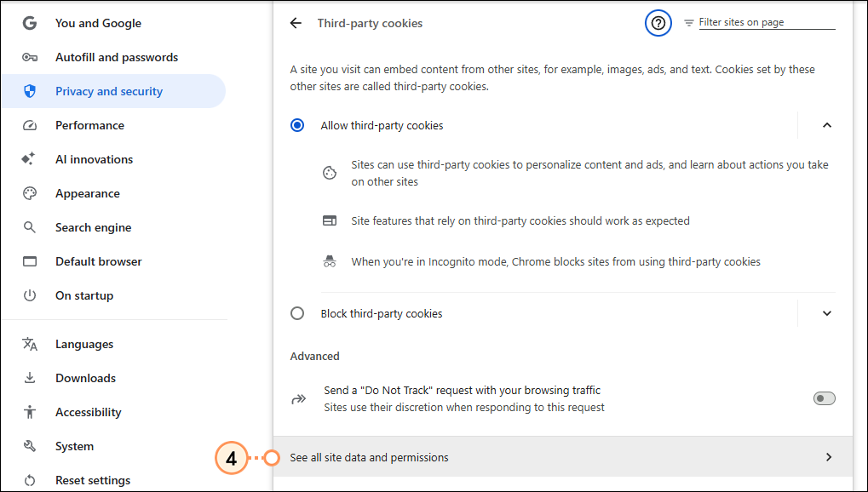Open the On startup settings menu item
The height and width of the screenshot is (492, 868).
pyautogui.click(x=83, y=295)
